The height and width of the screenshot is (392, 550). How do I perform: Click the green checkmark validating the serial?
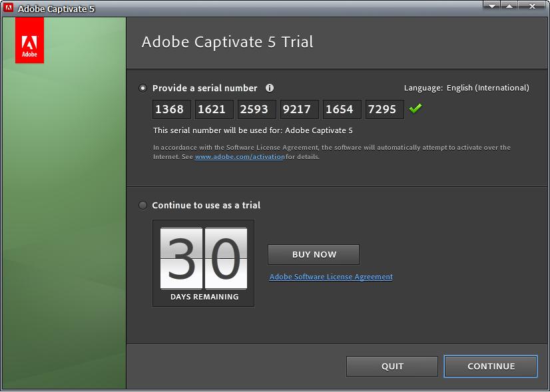(415, 108)
